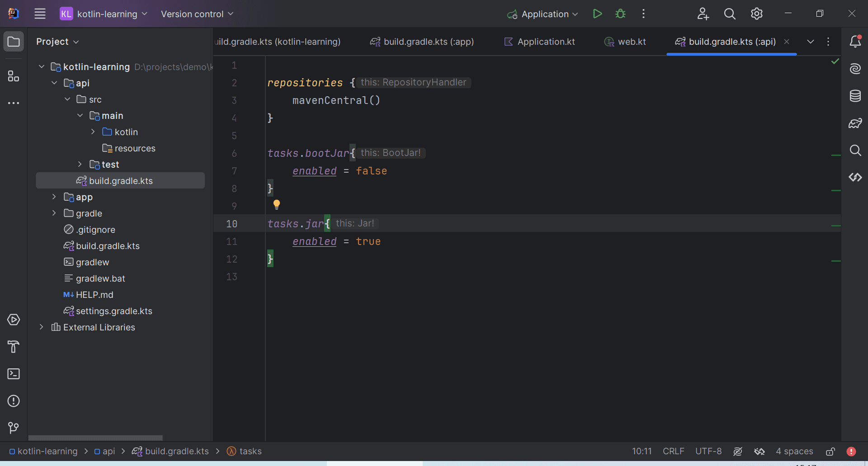868x466 pixels.
Task: Open more run actions menu
Action: (x=643, y=14)
